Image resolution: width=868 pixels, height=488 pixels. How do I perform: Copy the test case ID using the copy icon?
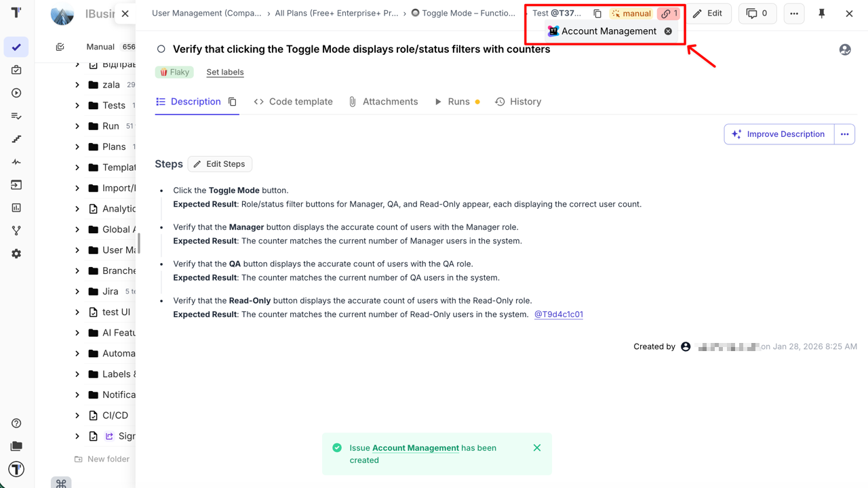597,13
